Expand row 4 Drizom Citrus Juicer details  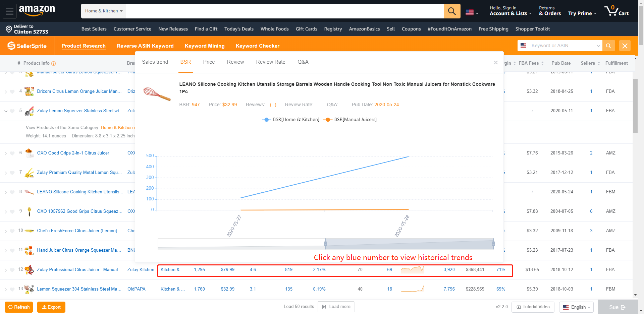click(x=5, y=91)
